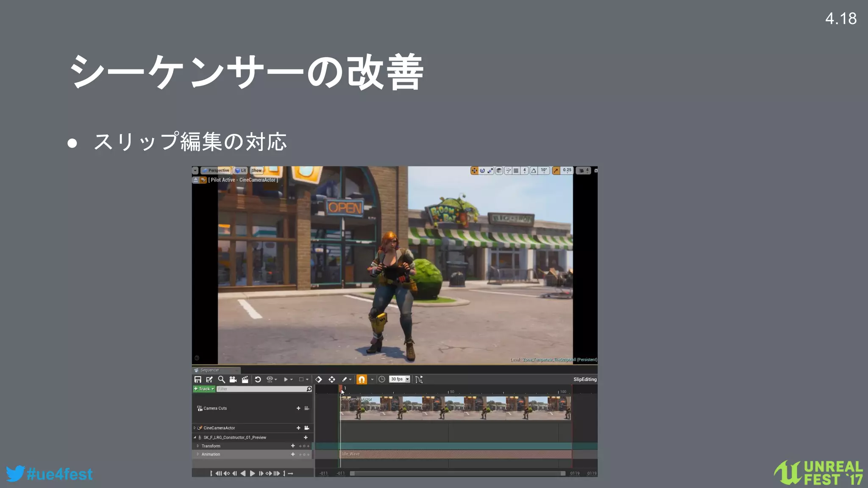Open general options eye dropdown
This screenshot has width=868, height=488.
pyautogui.click(x=272, y=380)
